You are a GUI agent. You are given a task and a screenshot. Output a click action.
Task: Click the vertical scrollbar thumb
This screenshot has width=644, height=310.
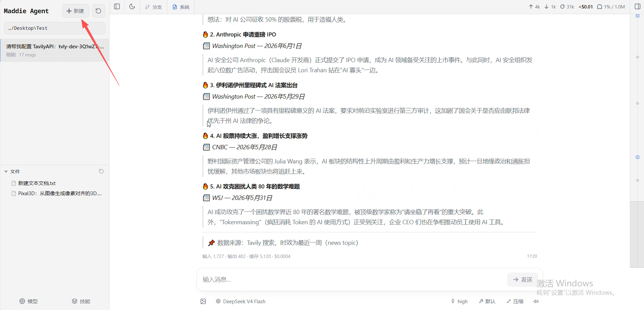(x=637, y=234)
